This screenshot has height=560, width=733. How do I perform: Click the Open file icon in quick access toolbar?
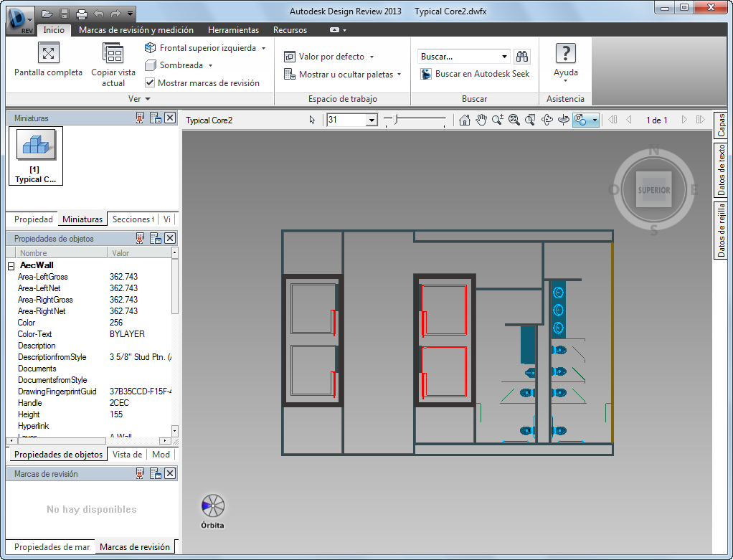(x=47, y=14)
